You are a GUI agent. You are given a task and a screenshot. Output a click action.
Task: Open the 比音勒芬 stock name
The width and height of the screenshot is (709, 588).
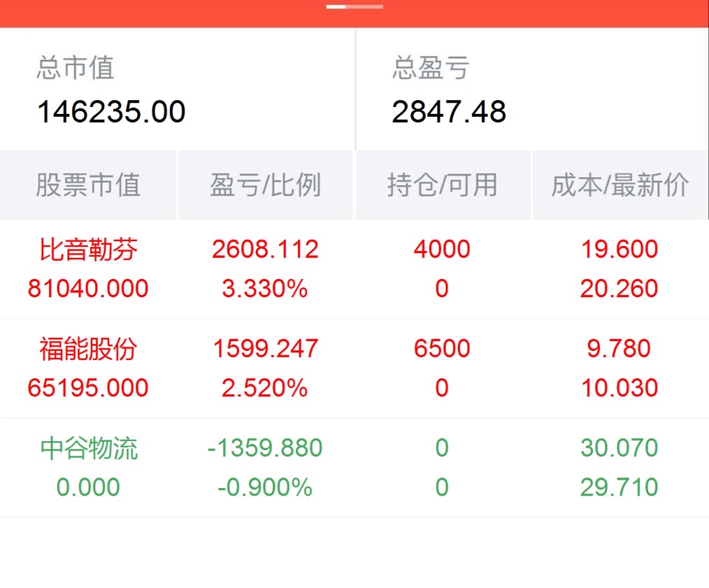pyautogui.click(x=88, y=250)
